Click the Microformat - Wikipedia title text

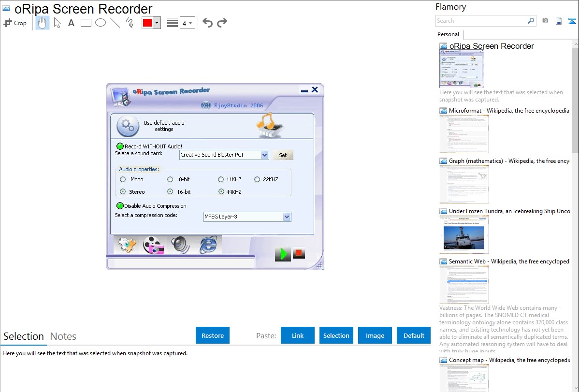tap(509, 111)
